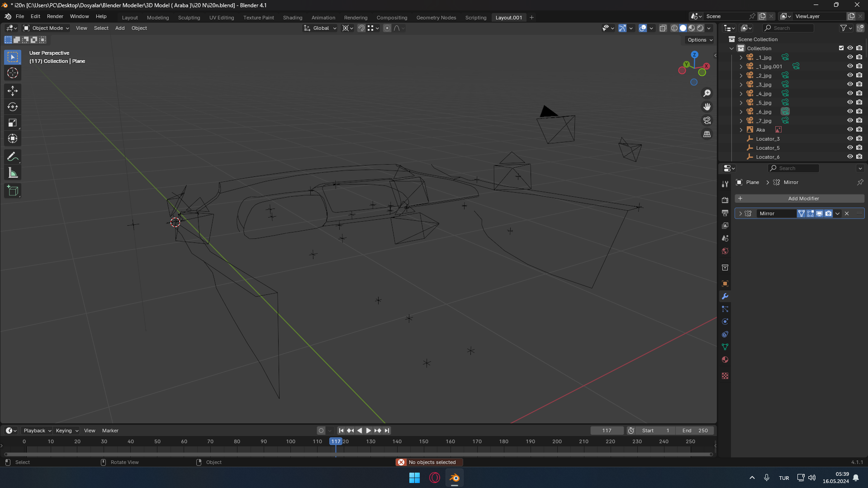Click the viewport zoom magnifier icon

tap(707, 93)
